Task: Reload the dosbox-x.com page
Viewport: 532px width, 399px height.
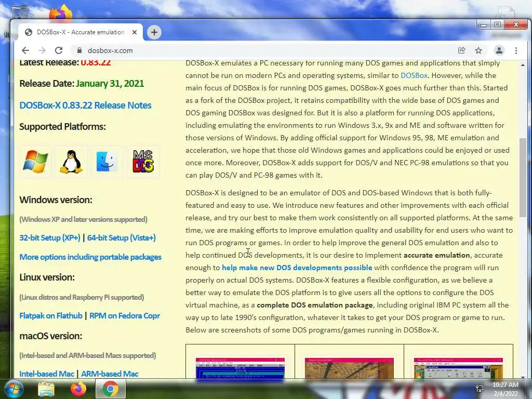Action: 59,50
